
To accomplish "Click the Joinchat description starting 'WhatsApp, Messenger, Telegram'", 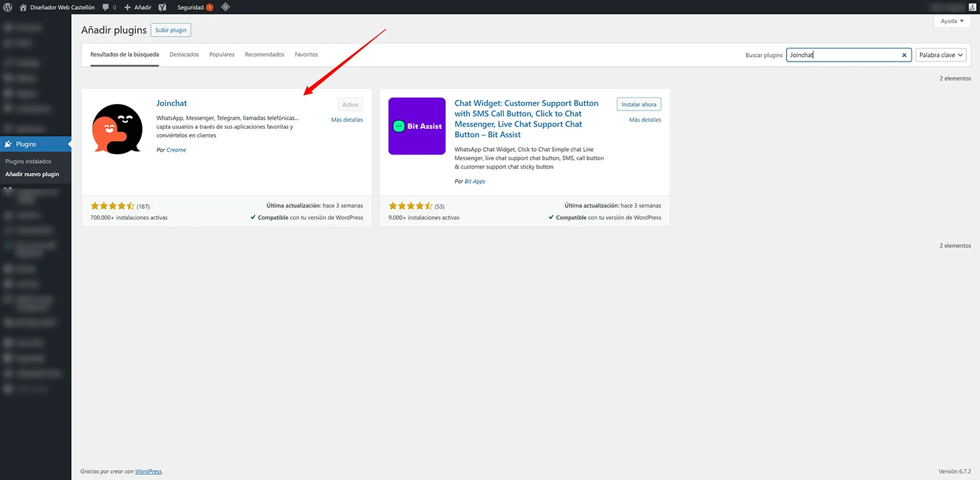I will [x=228, y=127].
